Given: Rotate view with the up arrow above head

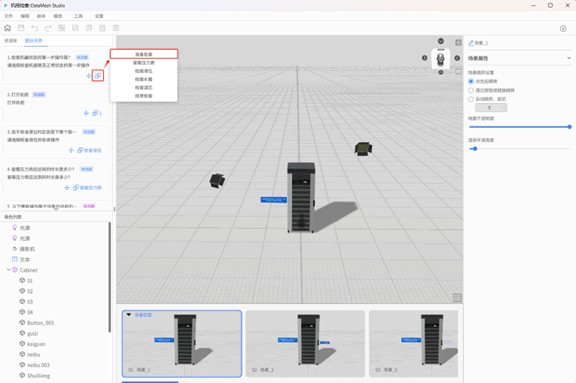Looking at the screenshot, I should pyautogui.click(x=440, y=41).
